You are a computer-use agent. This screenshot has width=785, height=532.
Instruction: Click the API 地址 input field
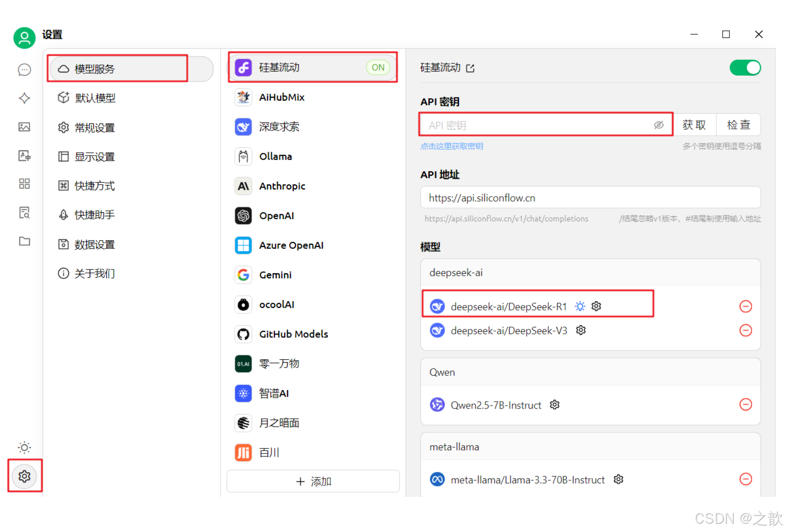point(590,198)
